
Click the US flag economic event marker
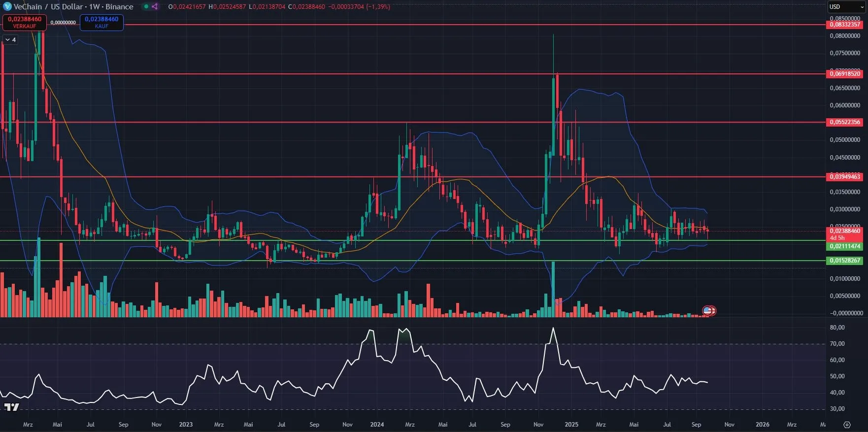(x=707, y=310)
